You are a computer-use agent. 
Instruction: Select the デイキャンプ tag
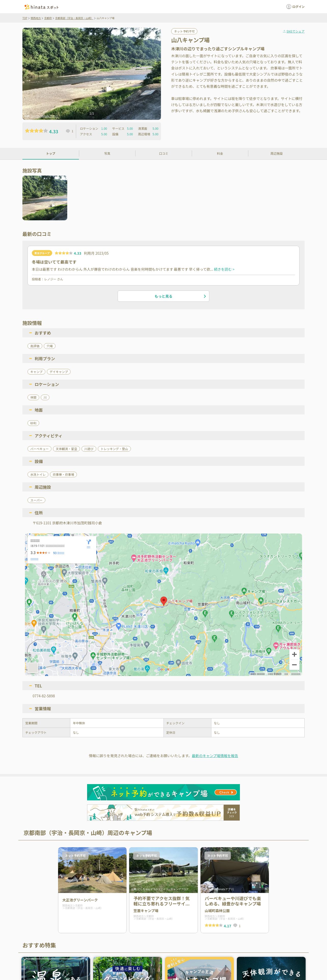(59, 372)
